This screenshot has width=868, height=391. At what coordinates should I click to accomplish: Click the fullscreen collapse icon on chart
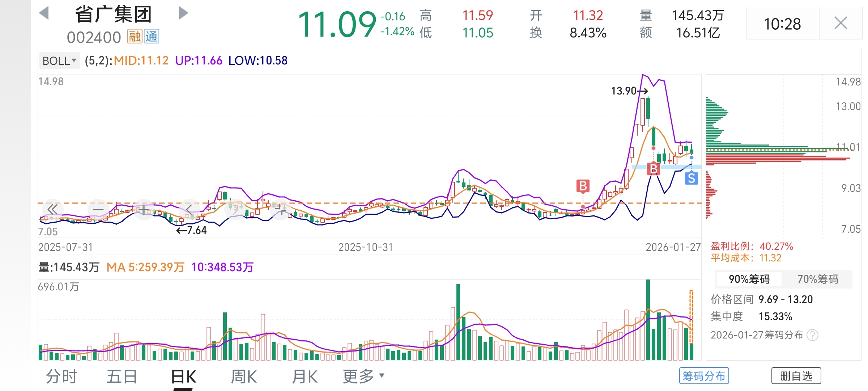[x=280, y=209]
